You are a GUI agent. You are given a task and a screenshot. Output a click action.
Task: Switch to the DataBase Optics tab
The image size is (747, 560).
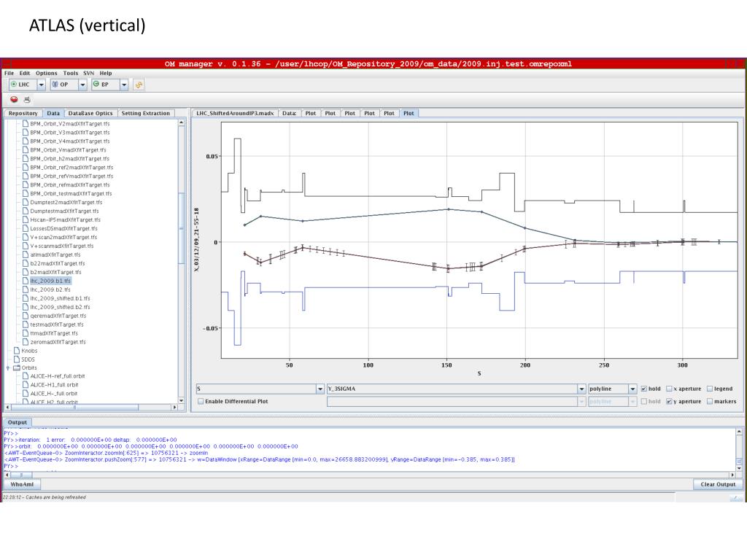(x=90, y=113)
